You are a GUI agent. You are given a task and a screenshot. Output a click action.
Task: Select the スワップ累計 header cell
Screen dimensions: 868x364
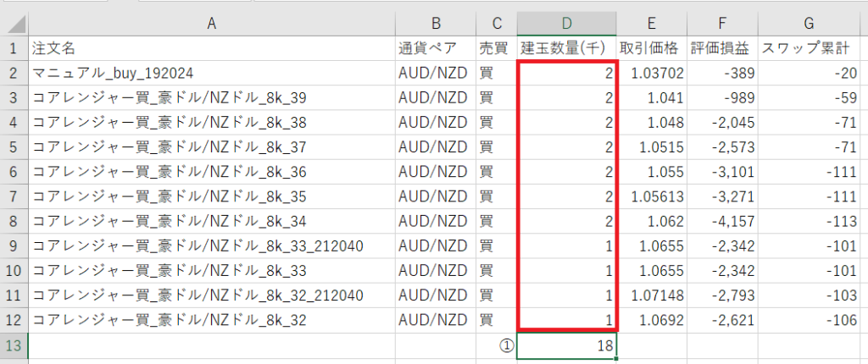(811, 47)
